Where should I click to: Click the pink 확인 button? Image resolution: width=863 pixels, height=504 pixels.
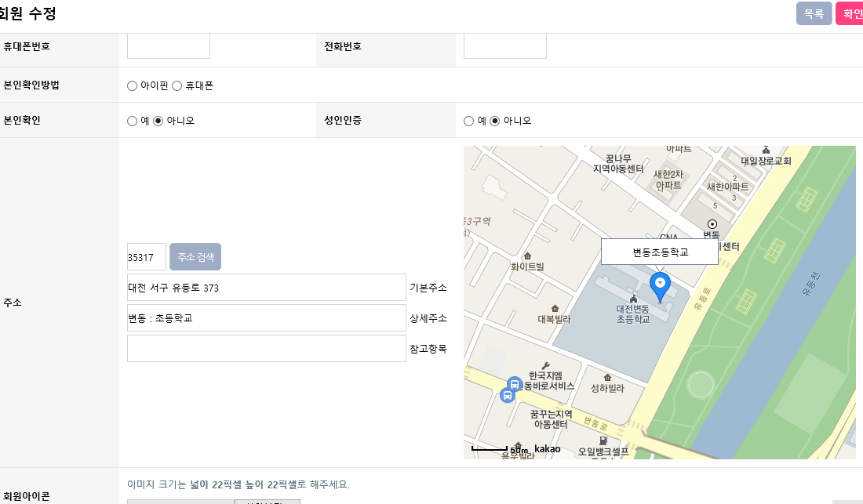click(x=850, y=14)
